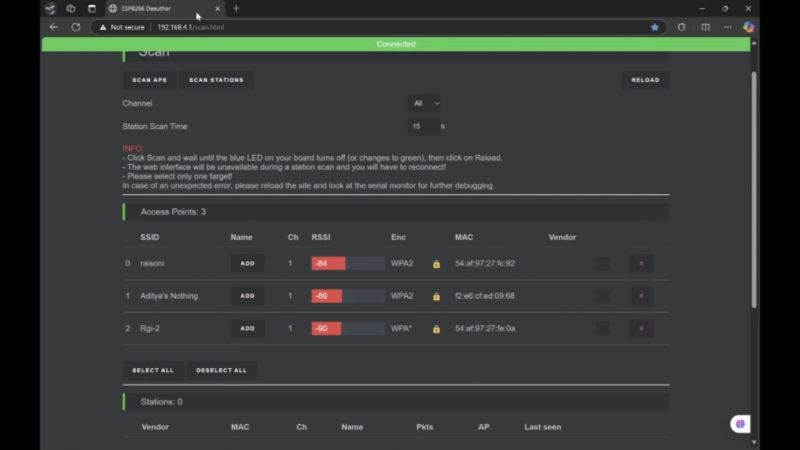Open a new tab with plus icon
This screenshot has height=450, width=800.
pyautogui.click(x=236, y=9)
